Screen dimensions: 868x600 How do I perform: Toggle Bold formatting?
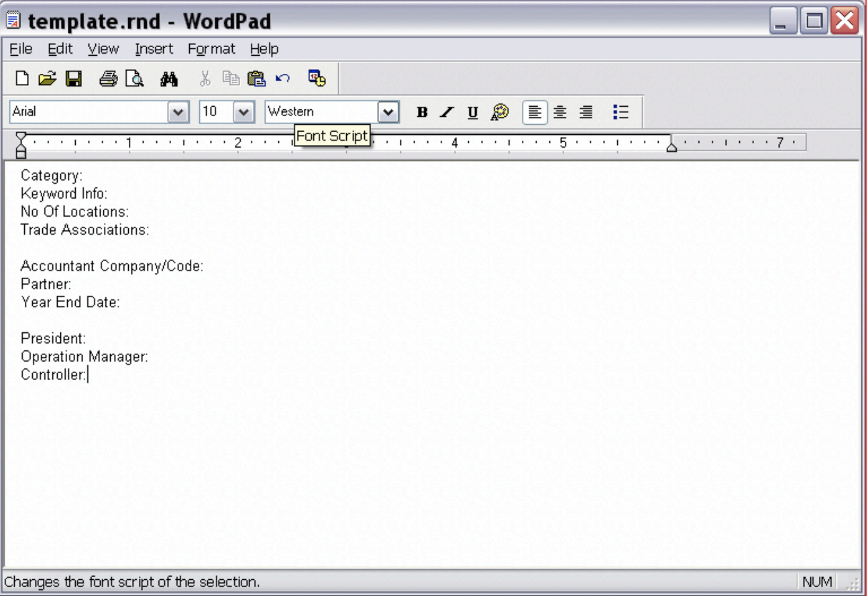pos(422,113)
